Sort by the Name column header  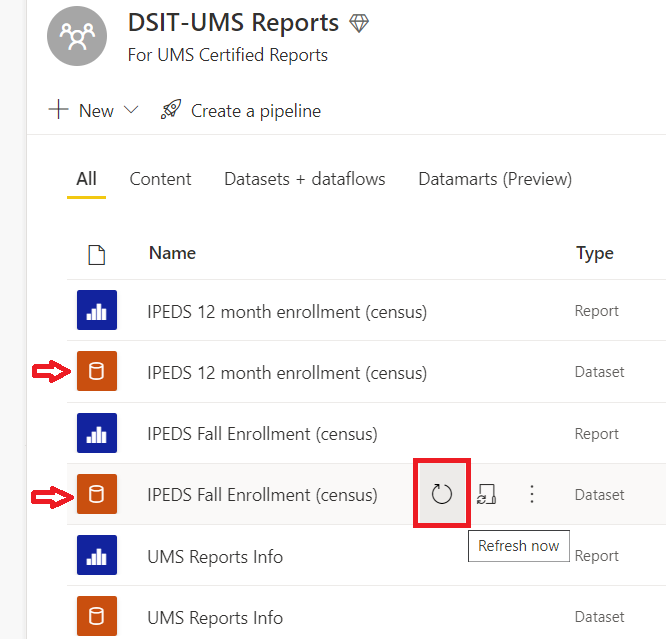click(x=172, y=253)
